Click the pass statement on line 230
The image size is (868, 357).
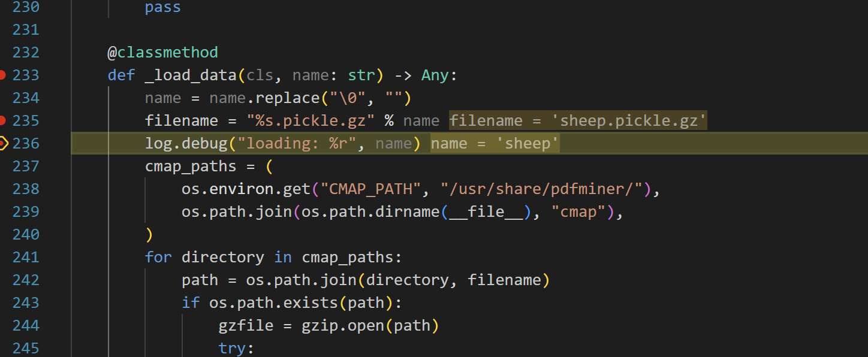(162, 8)
